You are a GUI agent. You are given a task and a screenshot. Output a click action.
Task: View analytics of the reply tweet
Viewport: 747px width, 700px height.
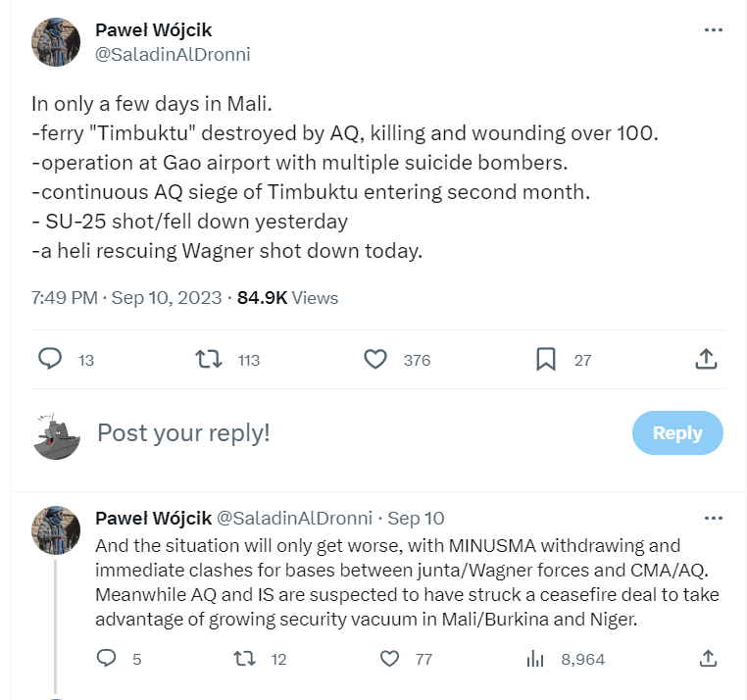535,659
